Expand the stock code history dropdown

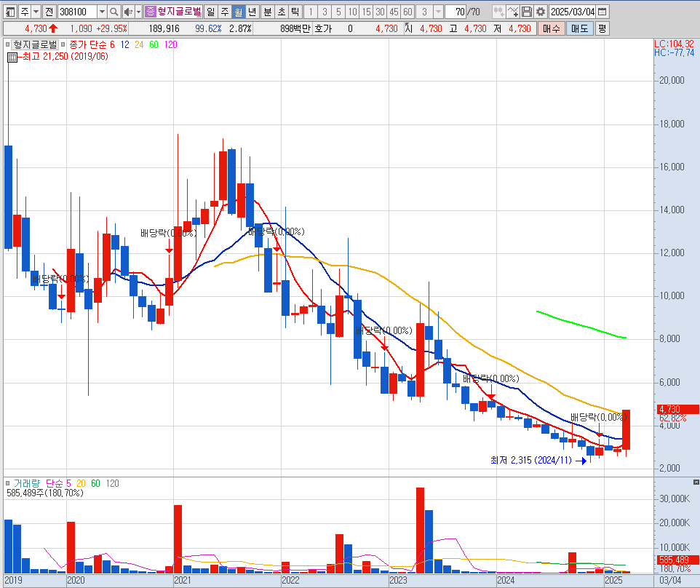(102, 12)
